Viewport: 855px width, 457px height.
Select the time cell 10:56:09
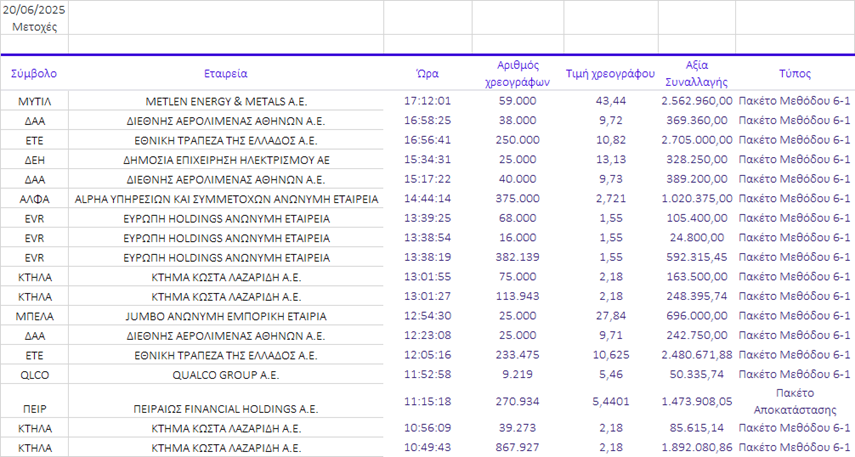pyautogui.click(x=428, y=428)
